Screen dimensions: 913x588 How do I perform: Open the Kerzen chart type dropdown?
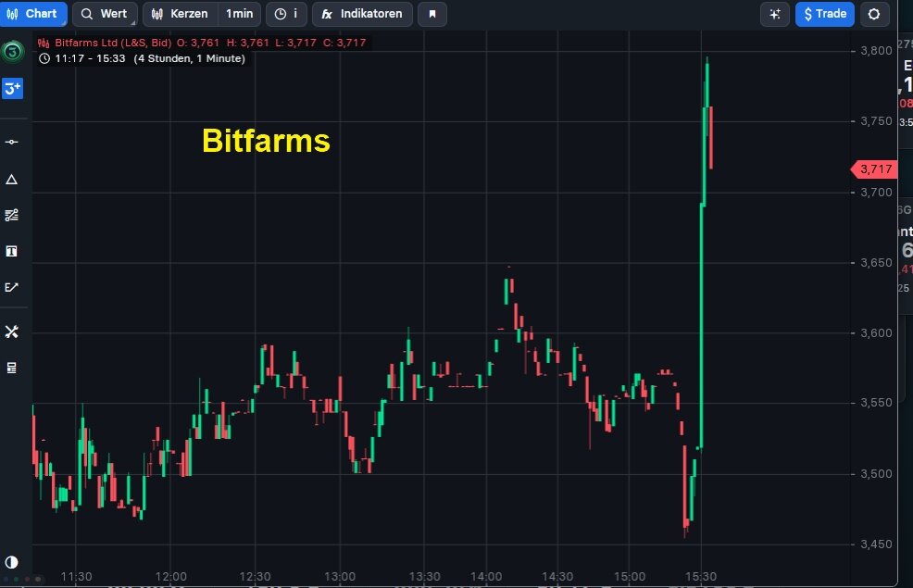180,14
